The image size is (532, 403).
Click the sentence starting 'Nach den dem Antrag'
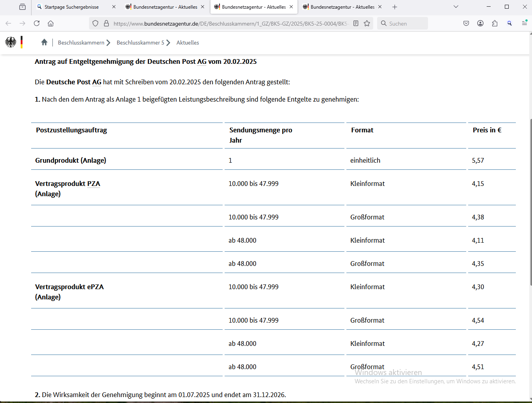click(197, 99)
